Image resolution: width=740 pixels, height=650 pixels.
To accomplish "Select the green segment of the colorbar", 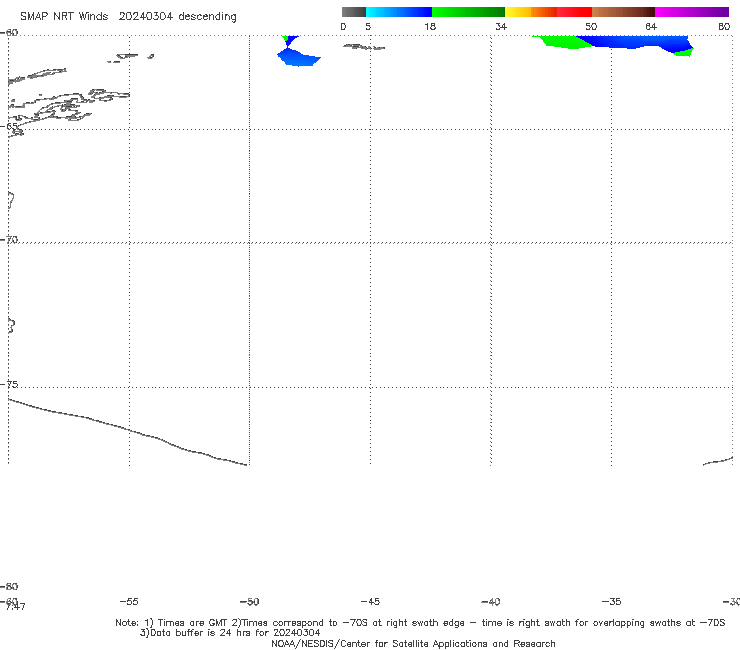I will point(468,12).
